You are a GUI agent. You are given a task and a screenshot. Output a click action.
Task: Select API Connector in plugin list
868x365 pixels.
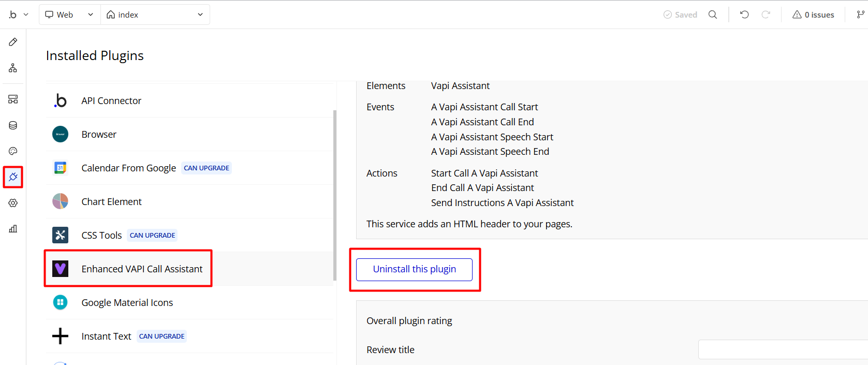coord(111,101)
